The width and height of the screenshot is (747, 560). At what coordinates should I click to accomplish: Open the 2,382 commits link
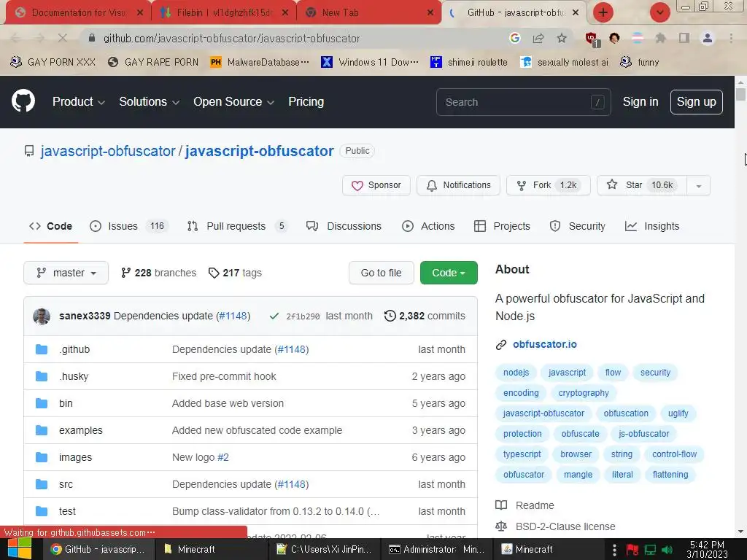[425, 316]
